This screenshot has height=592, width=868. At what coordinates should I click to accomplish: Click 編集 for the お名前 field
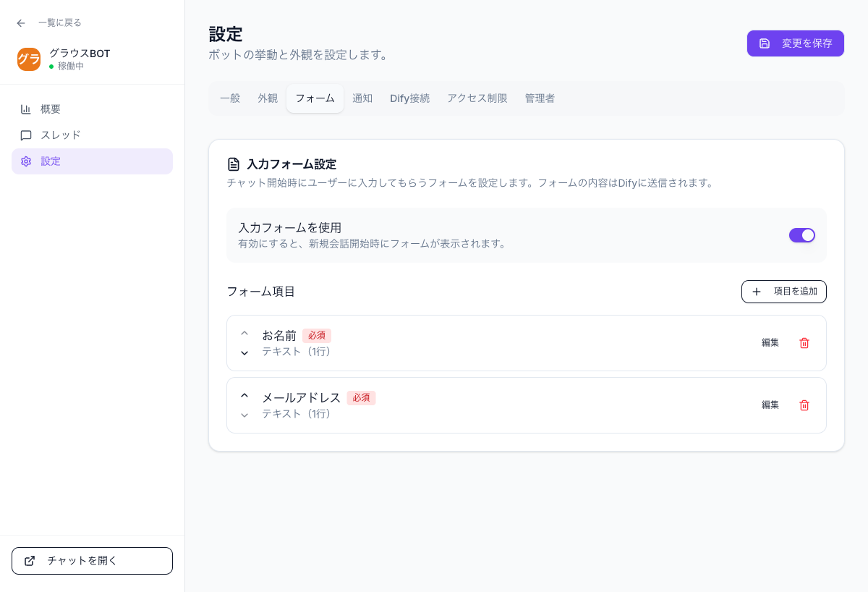(x=770, y=343)
